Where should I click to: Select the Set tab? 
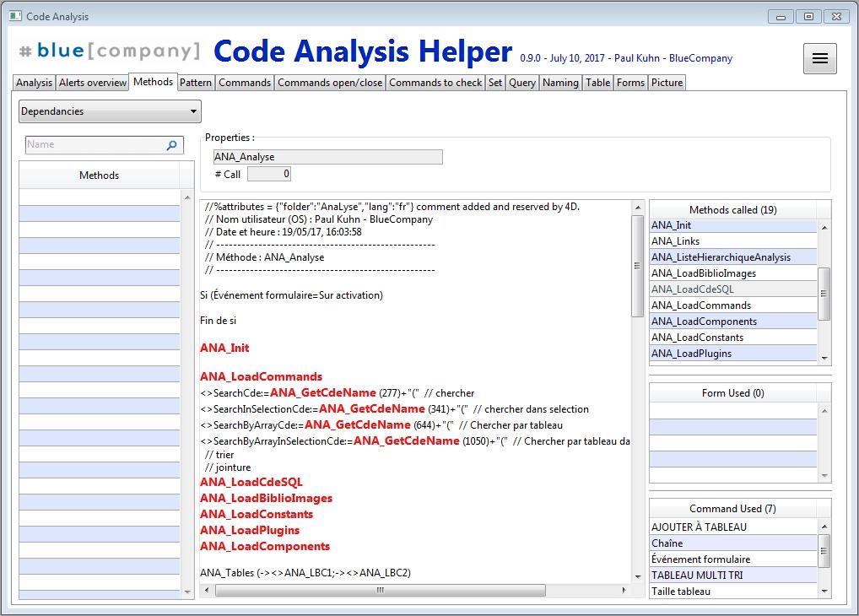click(x=495, y=83)
